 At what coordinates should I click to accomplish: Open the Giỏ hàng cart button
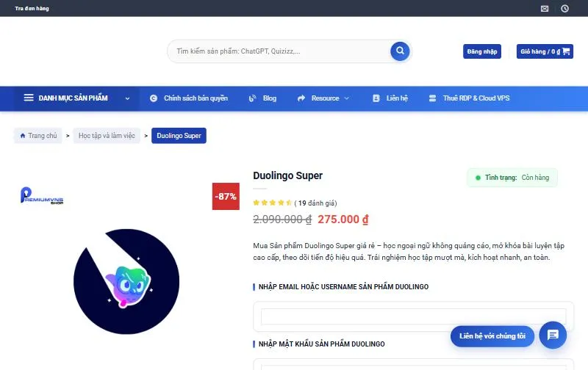click(545, 51)
